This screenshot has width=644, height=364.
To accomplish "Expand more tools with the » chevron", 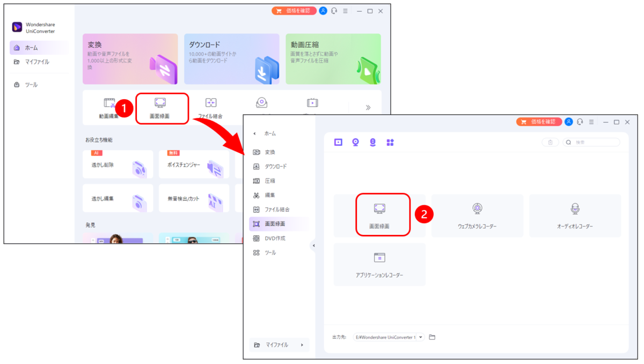I will pyautogui.click(x=368, y=107).
